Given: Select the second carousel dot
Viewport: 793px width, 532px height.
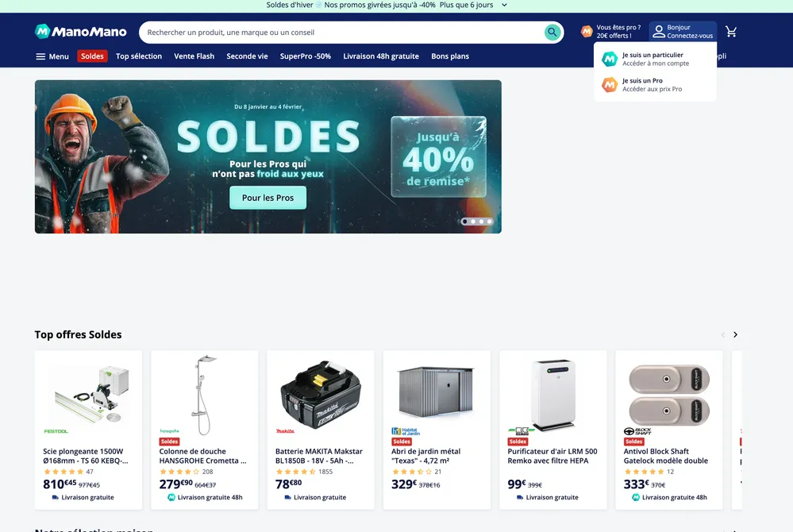Looking at the screenshot, I should 473,222.
